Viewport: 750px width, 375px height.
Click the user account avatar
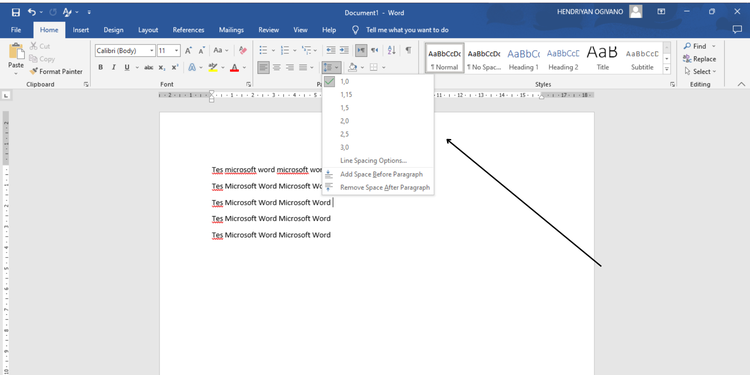pos(636,12)
